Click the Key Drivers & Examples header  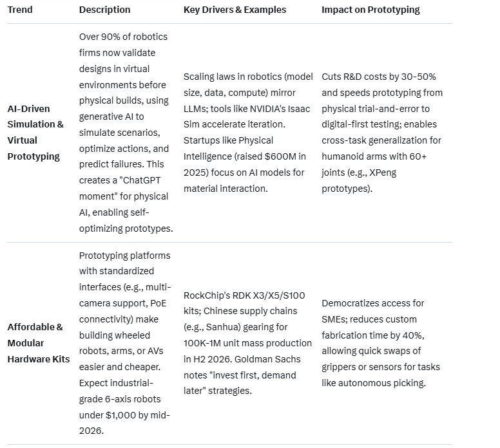[x=235, y=10]
